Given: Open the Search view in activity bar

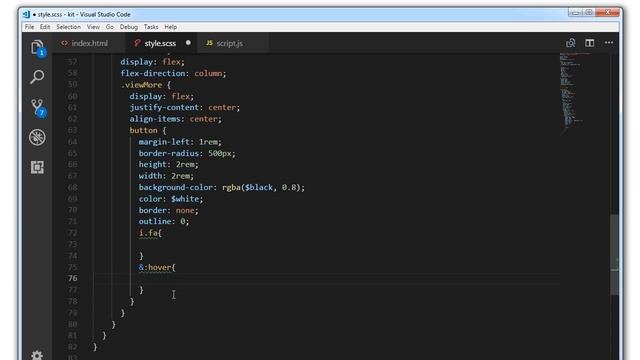Looking at the screenshot, I should click(x=37, y=77).
